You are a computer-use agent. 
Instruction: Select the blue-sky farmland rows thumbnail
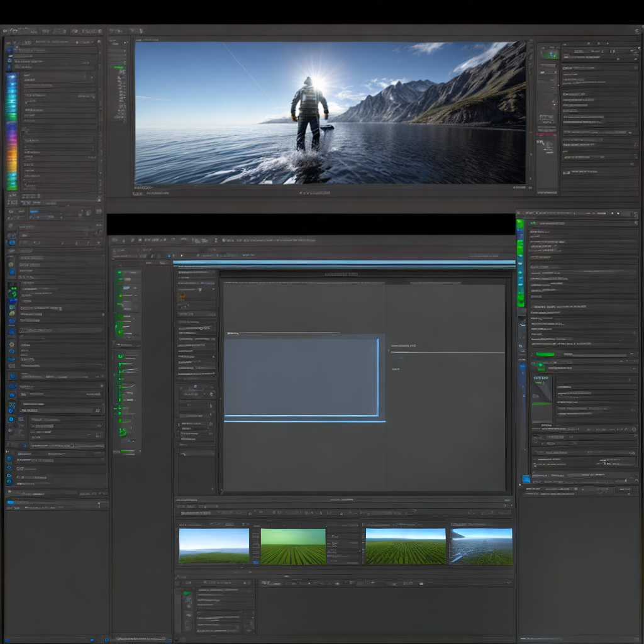[x=405, y=546]
